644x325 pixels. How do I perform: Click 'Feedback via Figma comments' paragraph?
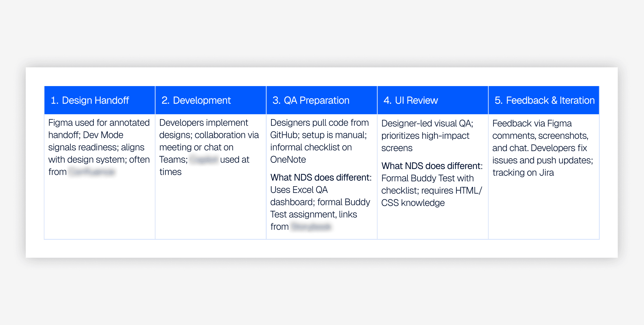point(532,123)
